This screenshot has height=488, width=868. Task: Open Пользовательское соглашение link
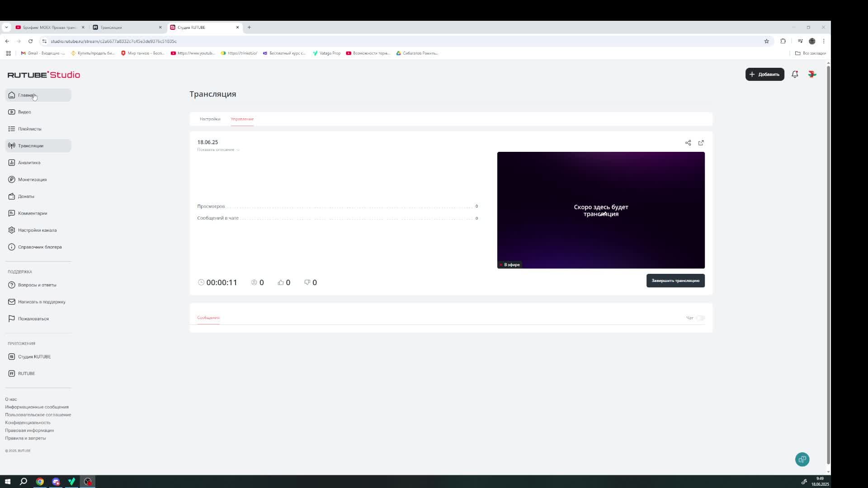[38, 415]
